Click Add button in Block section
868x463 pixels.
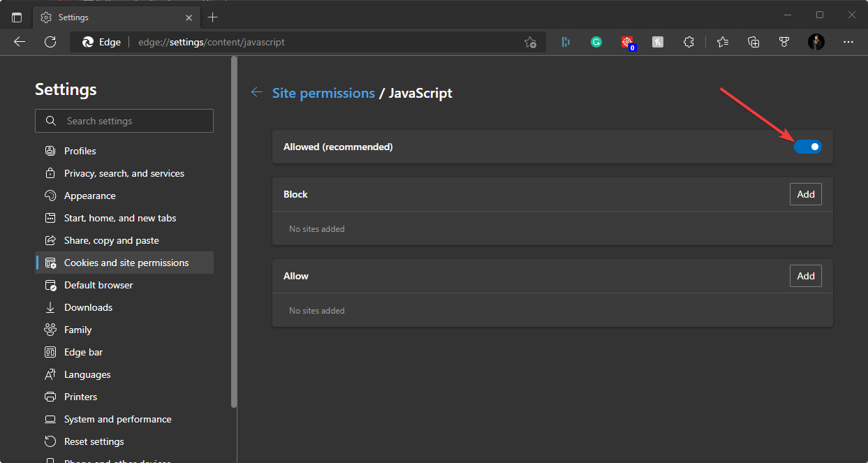pos(806,194)
